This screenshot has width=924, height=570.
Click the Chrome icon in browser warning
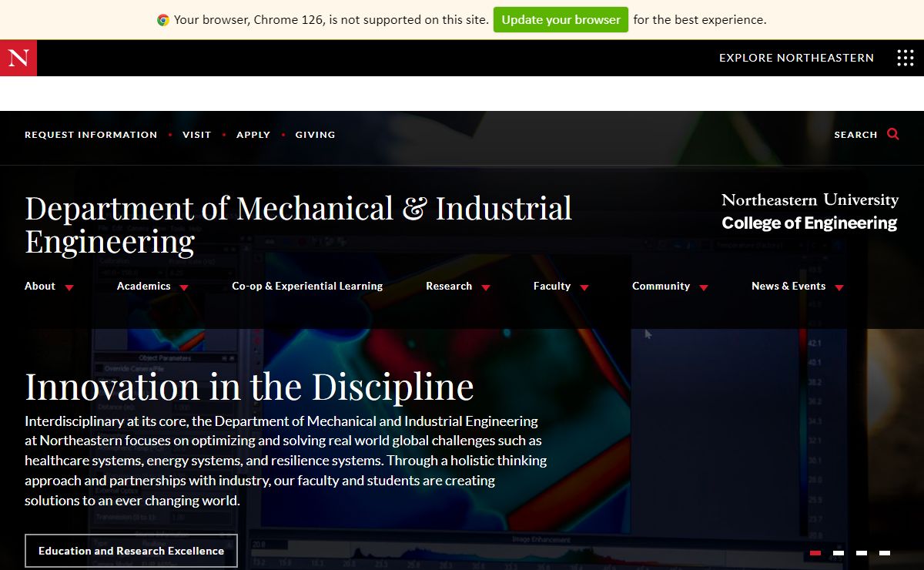(163, 20)
